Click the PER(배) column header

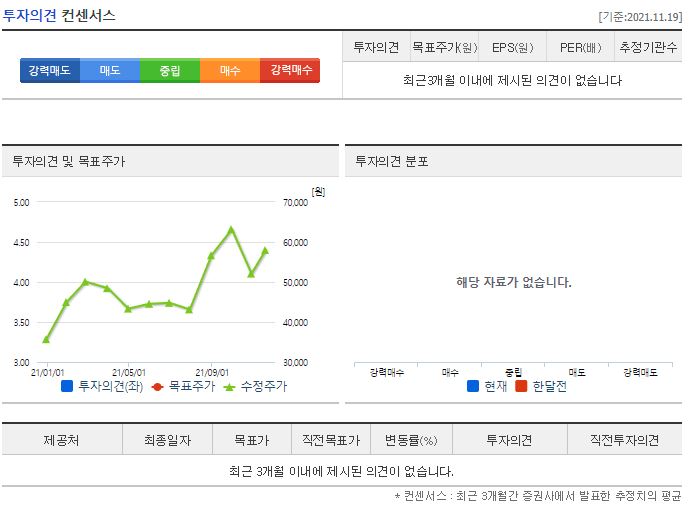click(580, 47)
